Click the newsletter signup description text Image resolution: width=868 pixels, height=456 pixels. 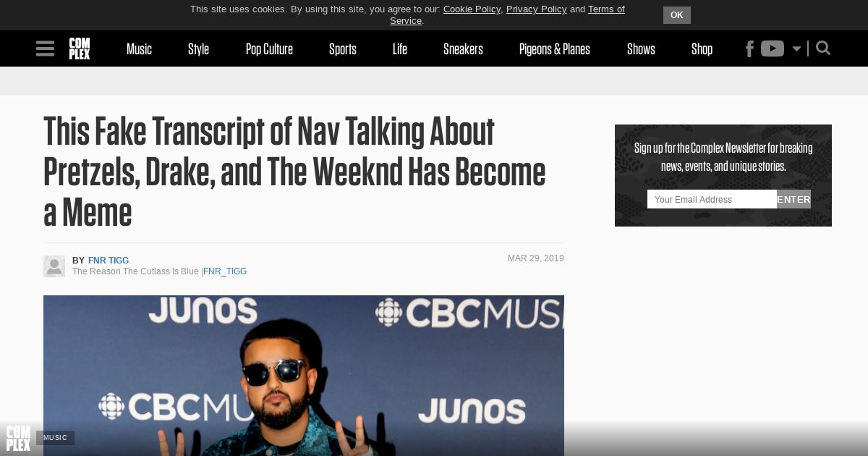coord(723,157)
